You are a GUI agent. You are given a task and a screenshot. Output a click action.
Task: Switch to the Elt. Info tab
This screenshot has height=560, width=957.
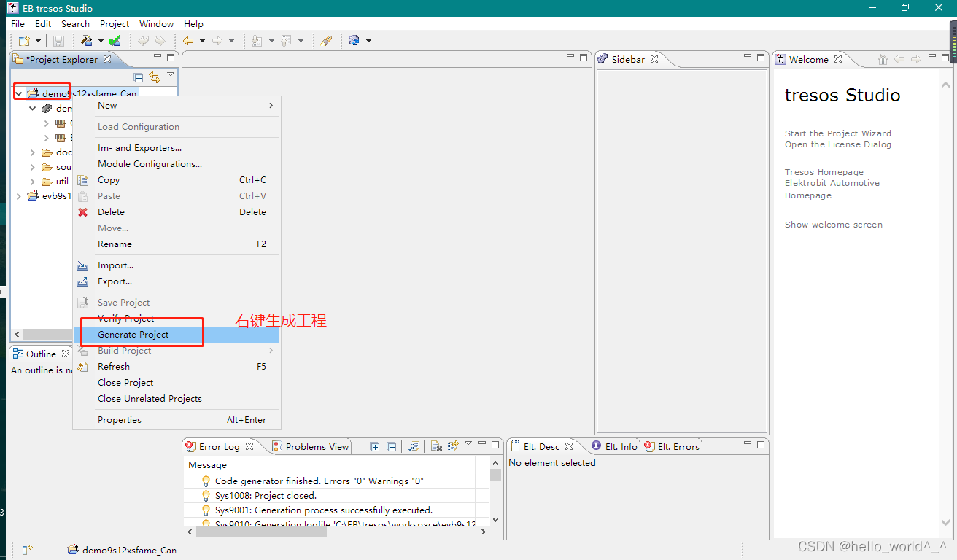pos(613,446)
